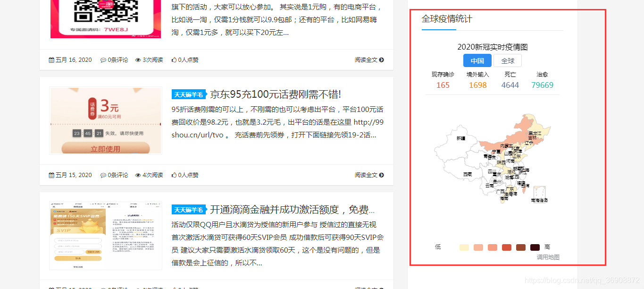Open 开通滴滴金融并成功激活额度 article title

(x=292, y=209)
